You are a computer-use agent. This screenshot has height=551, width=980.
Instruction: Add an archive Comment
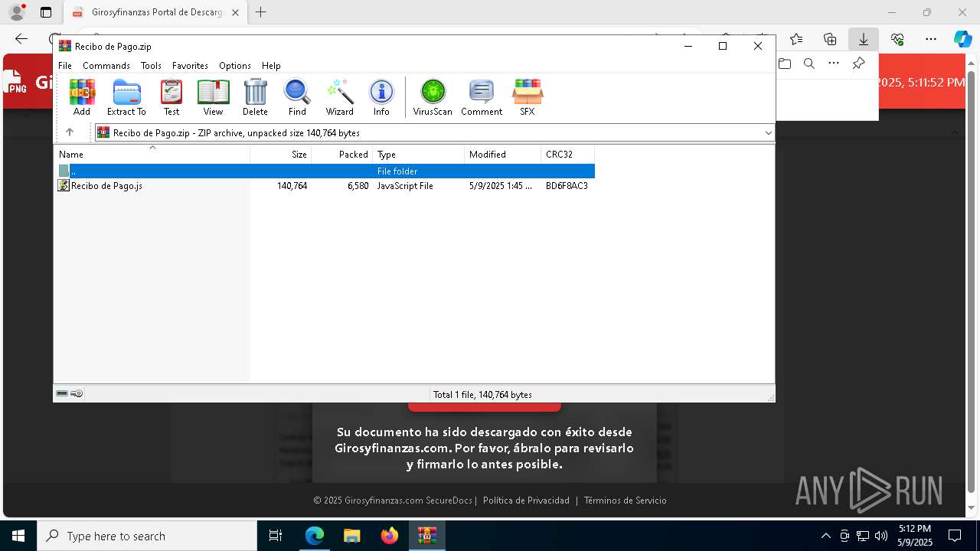coord(482,97)
